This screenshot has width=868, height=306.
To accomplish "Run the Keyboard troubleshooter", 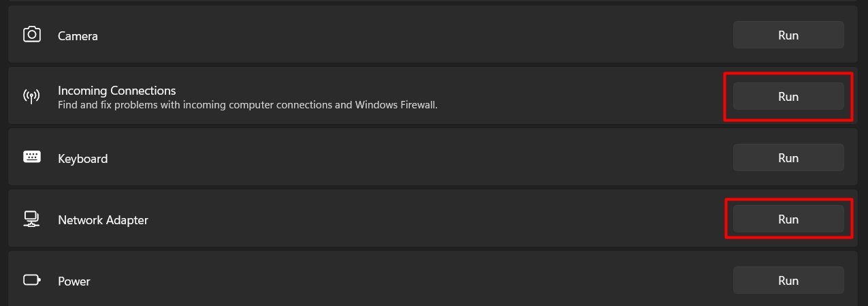I will pos(788,157).
